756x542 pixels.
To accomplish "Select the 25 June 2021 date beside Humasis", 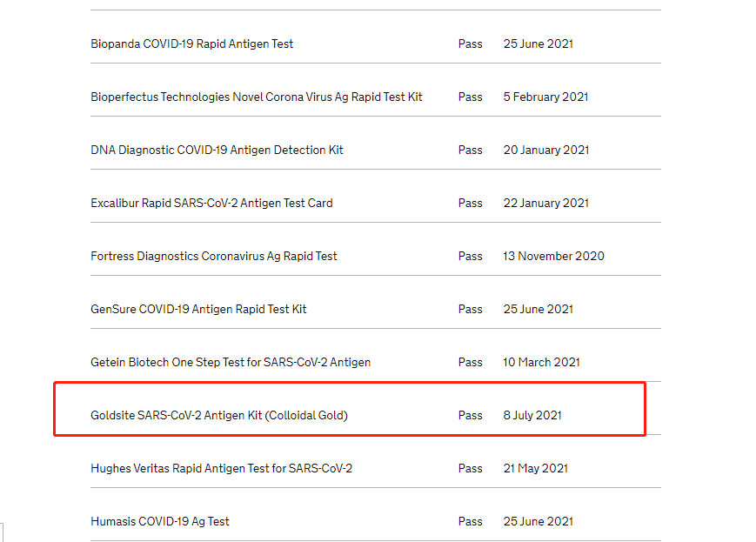I will [x=538, y=521].
